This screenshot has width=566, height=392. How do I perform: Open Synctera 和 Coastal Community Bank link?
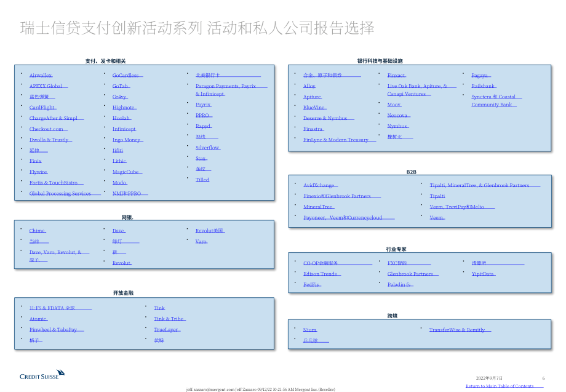click(496, 101)
